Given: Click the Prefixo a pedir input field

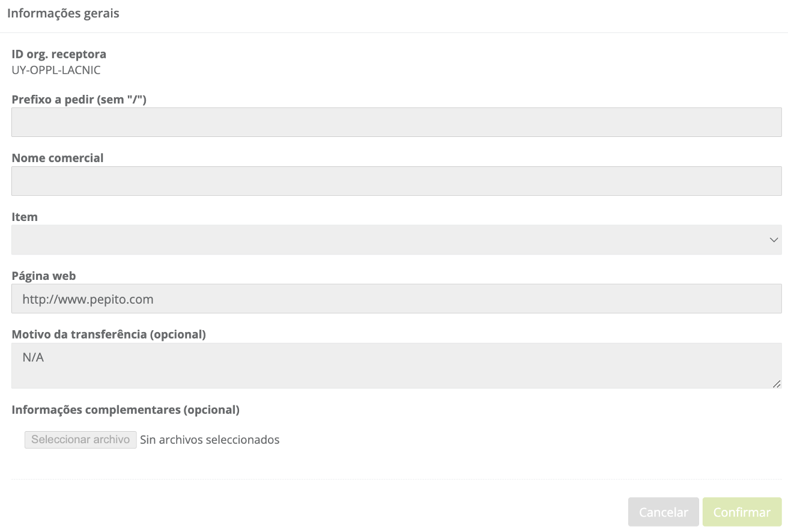Looking at the screenshot, I should click(396, 122).
